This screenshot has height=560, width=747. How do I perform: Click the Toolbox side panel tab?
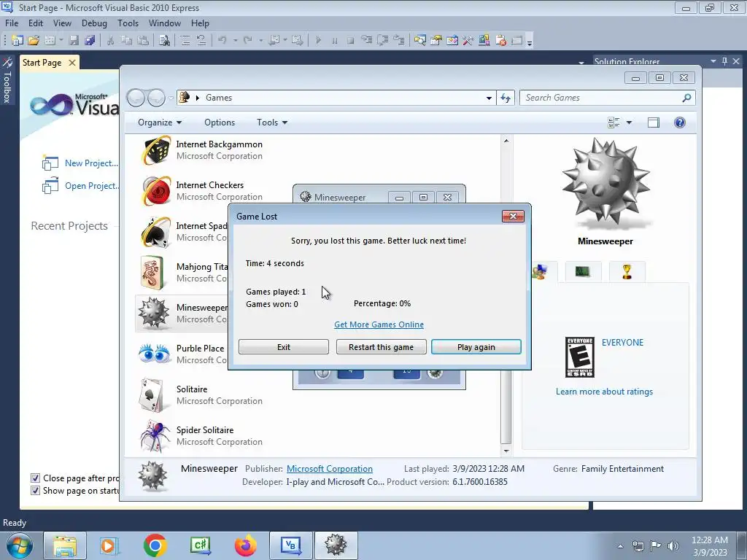pos(7,81)
